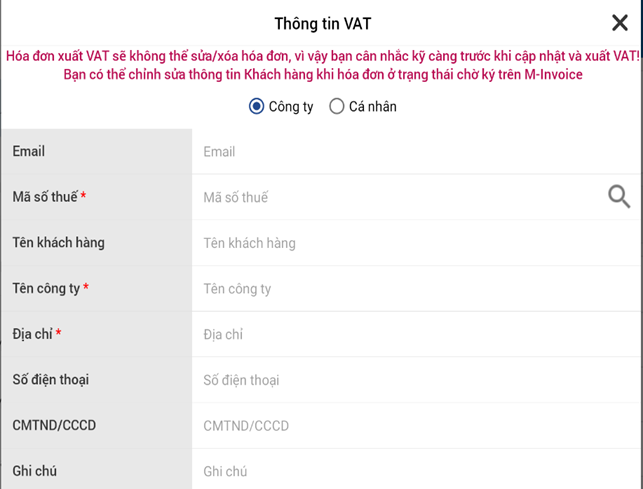The height and width of the screenshot is (489, 643).
Task: Close the Thông tin VAT dialog
Action: 619,24
